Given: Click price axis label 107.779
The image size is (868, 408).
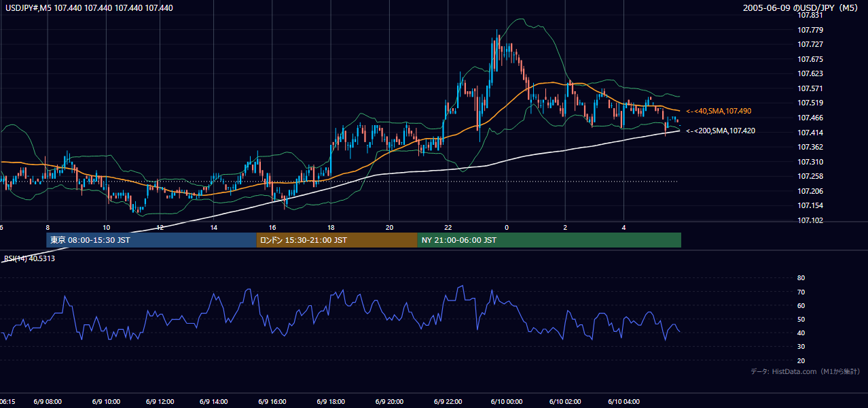Looking at the screenshot, I should (810, 30).
